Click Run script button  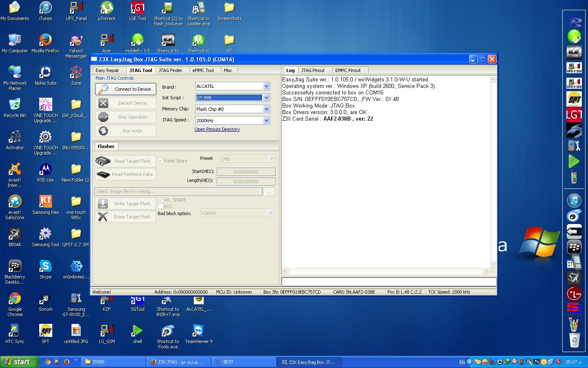[126, 131]
